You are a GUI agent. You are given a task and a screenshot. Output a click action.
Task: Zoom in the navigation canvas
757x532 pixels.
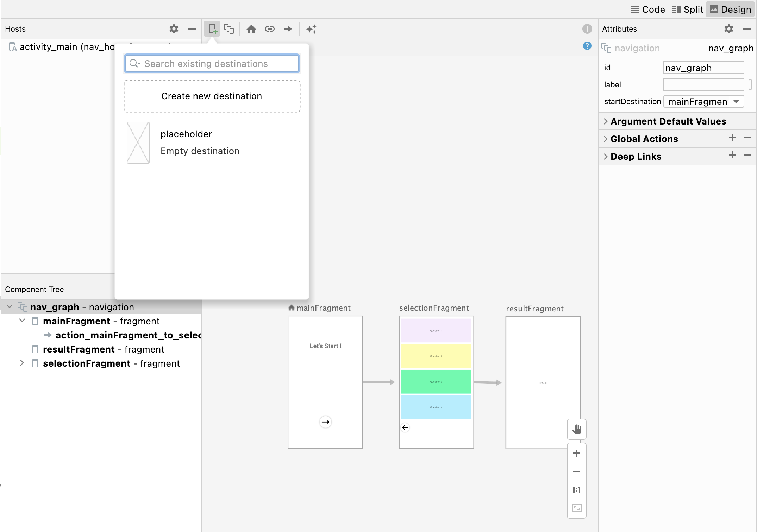tap(576, 453)
